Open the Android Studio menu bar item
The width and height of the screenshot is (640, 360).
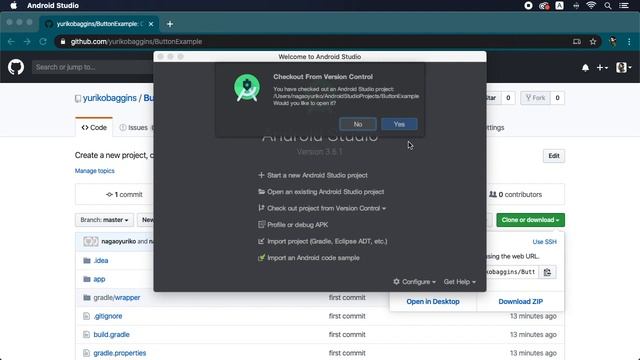click(x=53, y=5)
